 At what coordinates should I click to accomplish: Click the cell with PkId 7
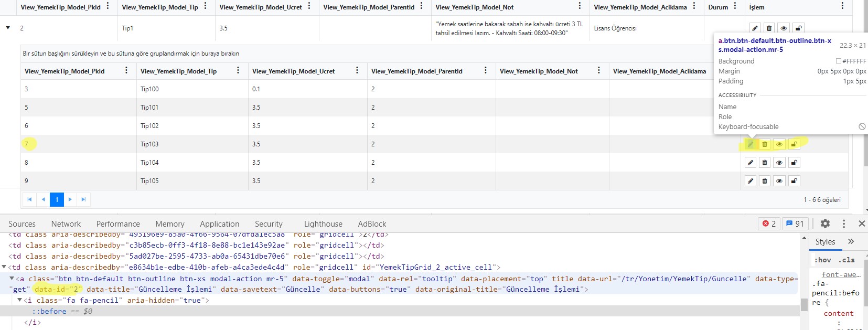click(27, 144)
